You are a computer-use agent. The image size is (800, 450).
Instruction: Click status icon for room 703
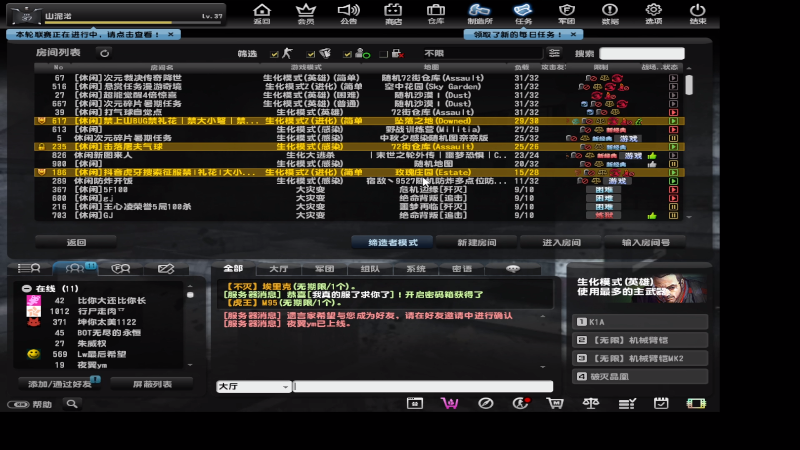(x=673, y=215)
